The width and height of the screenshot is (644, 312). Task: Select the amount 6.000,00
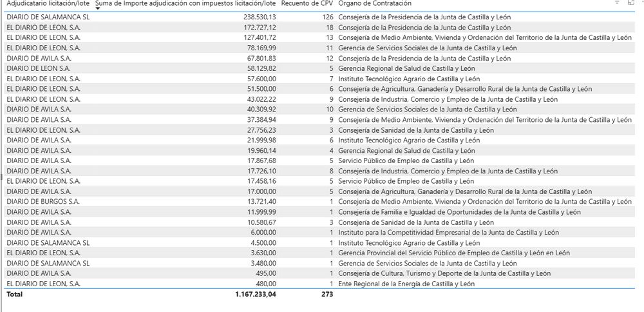click(263, 232)
